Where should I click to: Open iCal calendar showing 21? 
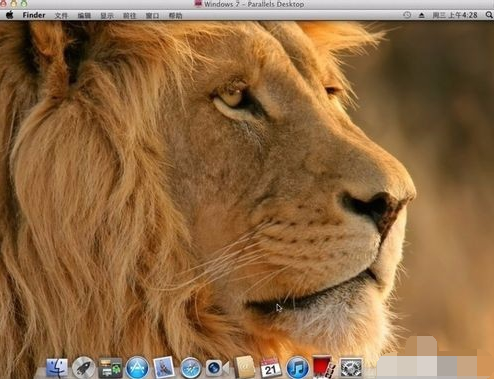[270, 368]
